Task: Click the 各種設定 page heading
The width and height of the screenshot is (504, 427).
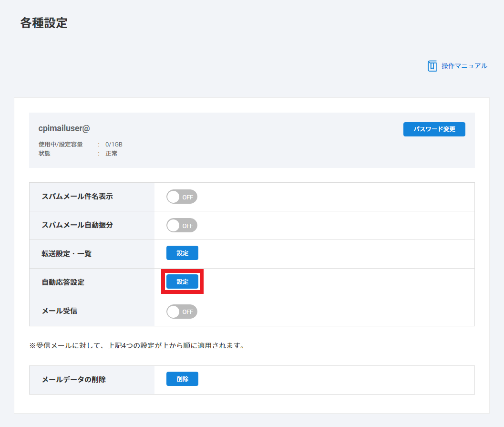Action: click(44, 23)
